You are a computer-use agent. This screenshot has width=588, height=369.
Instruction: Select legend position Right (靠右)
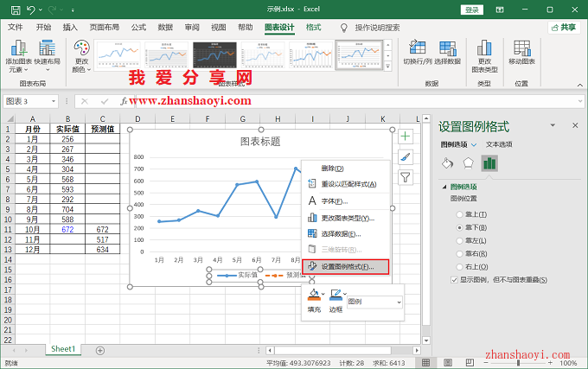point(459,253)
